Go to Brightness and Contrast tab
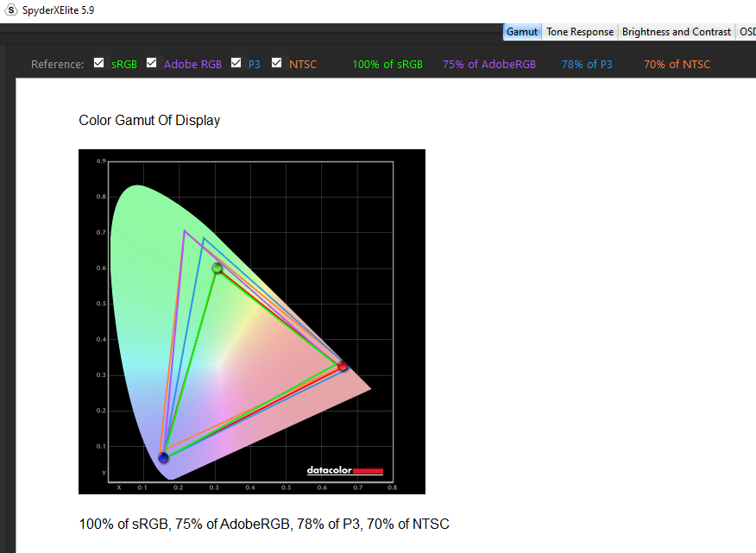This screenshot has width=756, height=553. pyautogui.click(x=677, y=32)
